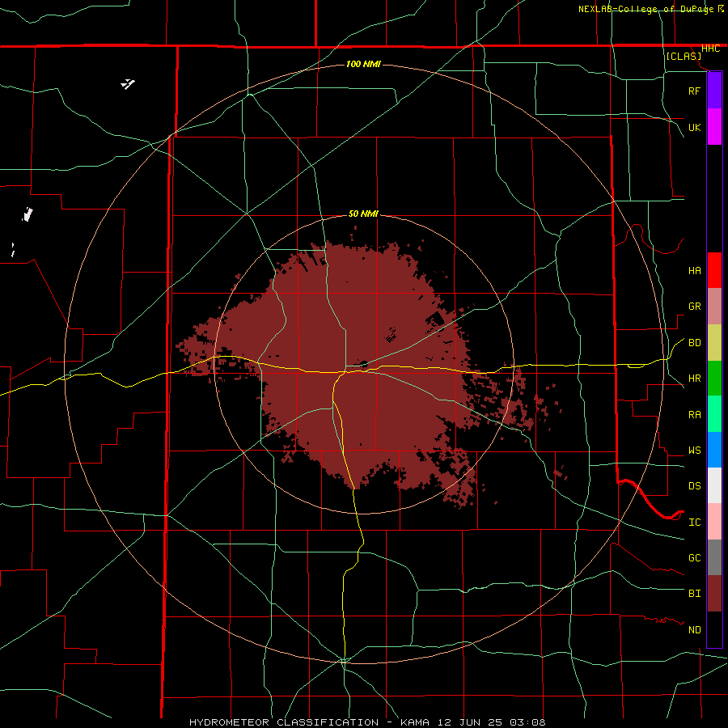Click the "BD" legend label
728x728 pixels.
[x=694, y=343]
